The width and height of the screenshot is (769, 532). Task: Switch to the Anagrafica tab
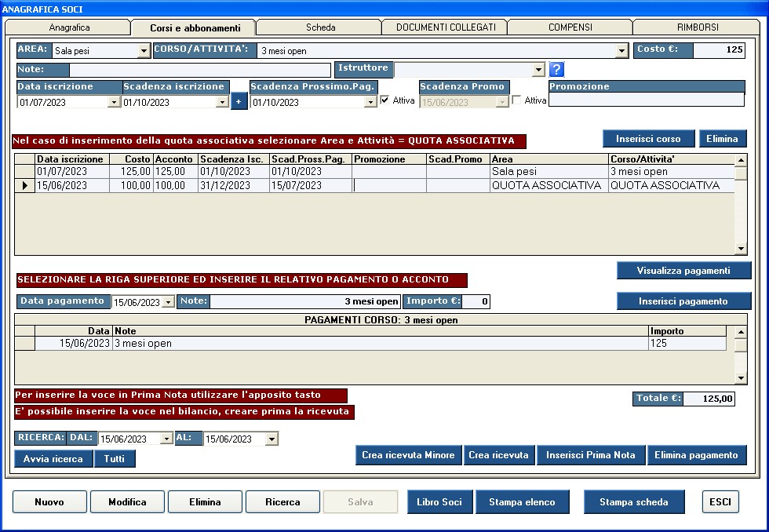69,27
